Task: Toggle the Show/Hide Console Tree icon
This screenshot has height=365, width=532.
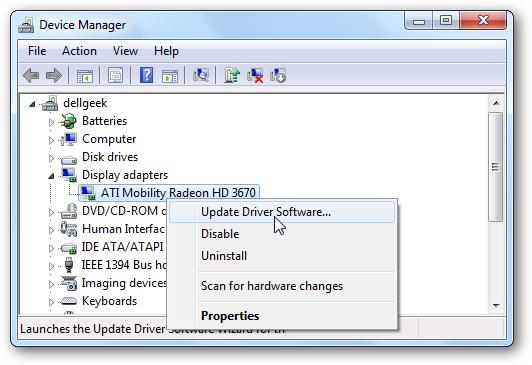Action: coord(84,76)
